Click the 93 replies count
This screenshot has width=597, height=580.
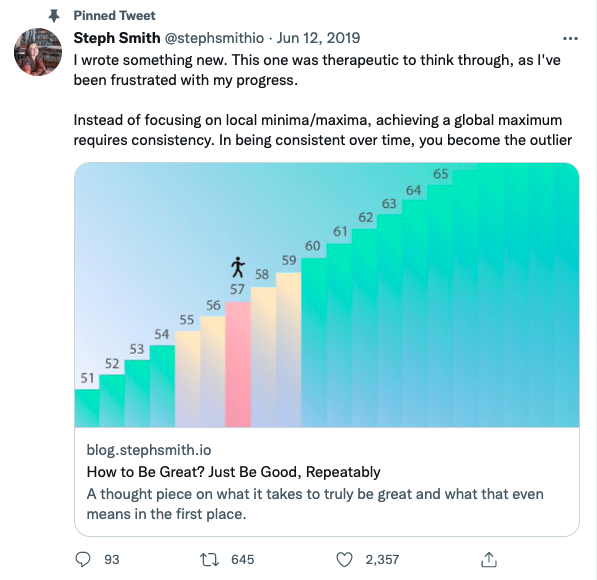coord(112,559)
